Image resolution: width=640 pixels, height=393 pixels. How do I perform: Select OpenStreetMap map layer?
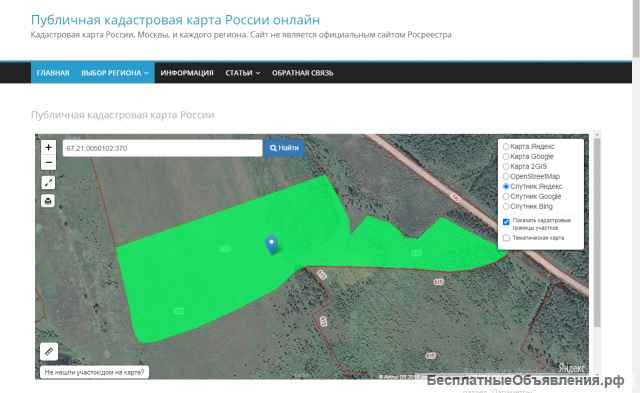click(506, 176)
